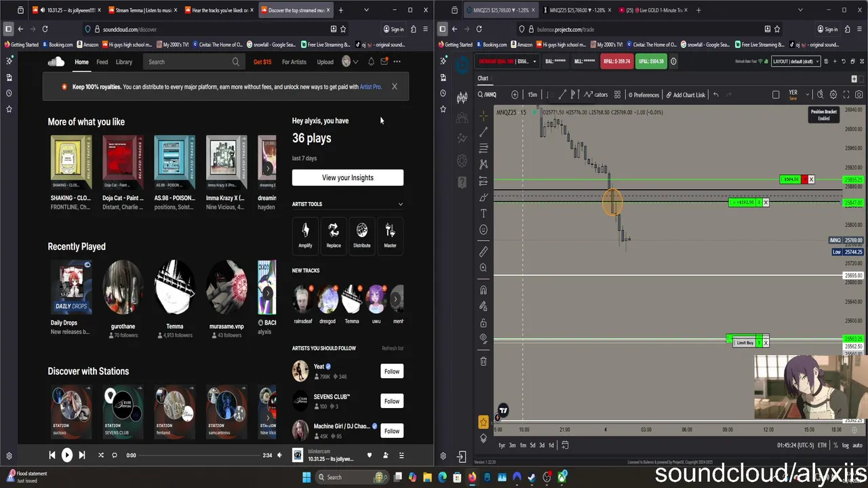
Task: Toggle chart fullscreen mode
Action: tap(846, 95)
